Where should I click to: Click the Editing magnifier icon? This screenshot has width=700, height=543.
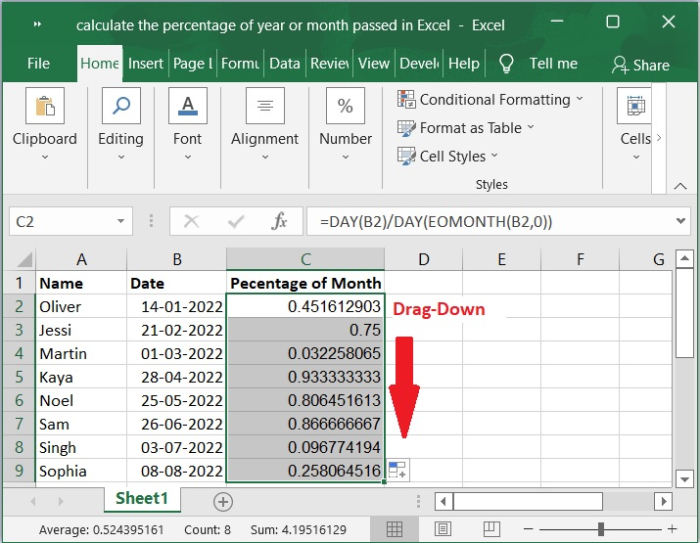(120, 107)
